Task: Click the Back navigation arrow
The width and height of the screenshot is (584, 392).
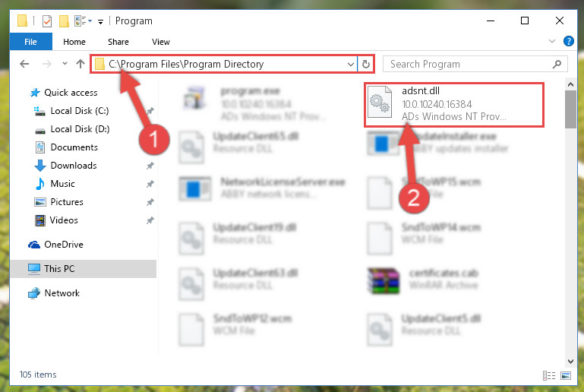Action: pyautogui.click(x=24, y=64)
